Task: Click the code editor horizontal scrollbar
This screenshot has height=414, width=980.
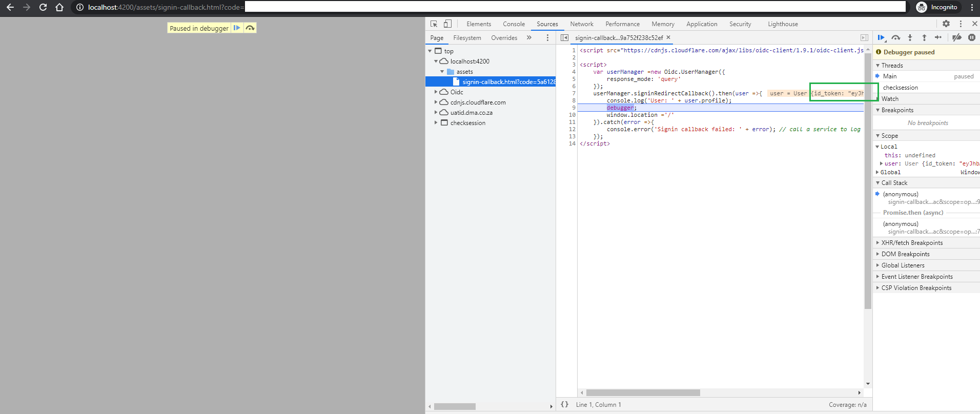Action: [643, 392]
